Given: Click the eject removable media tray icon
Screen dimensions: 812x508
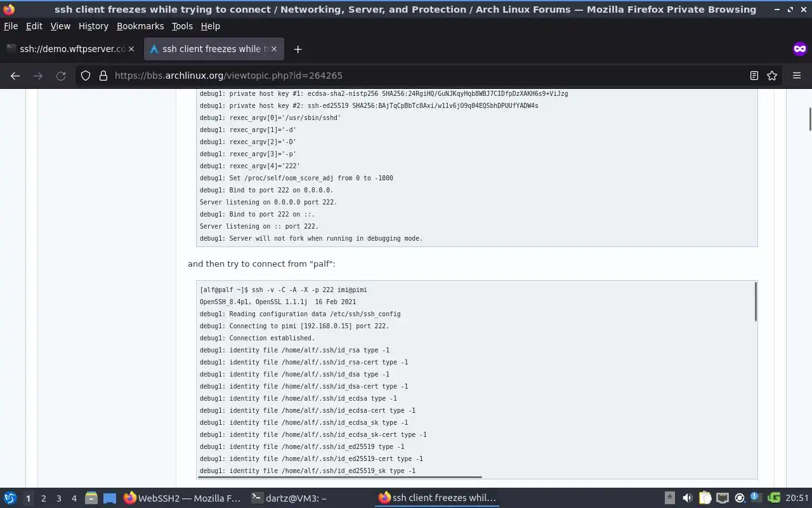Looking at the screenshot, I should [670, 498].
